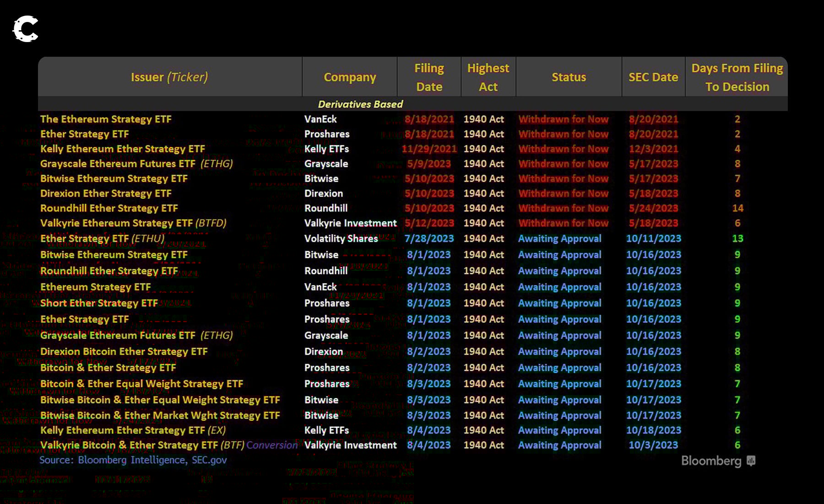Select the Highest Act column header
The width and height of the screenshot is (824, 504).
[488, 77]
